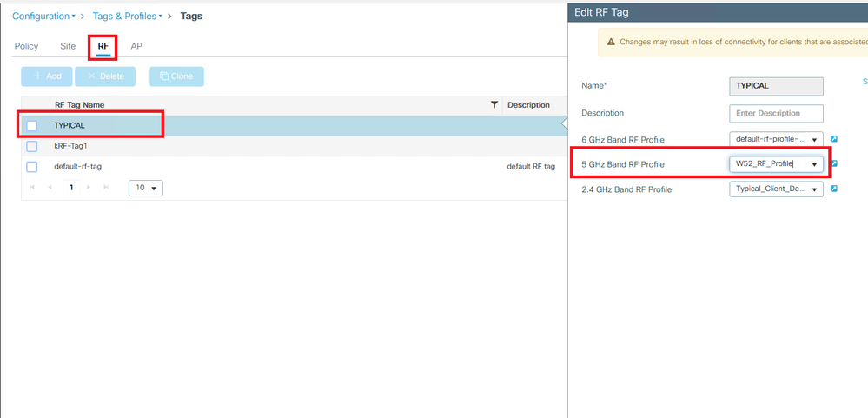Select the RF tab
Screen dimensions: 868x418
103,46
